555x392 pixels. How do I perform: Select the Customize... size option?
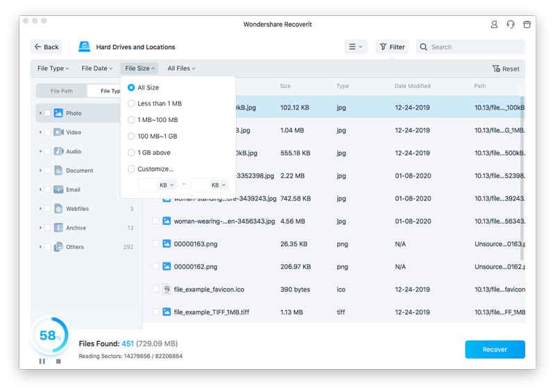(x=131, y=169)
